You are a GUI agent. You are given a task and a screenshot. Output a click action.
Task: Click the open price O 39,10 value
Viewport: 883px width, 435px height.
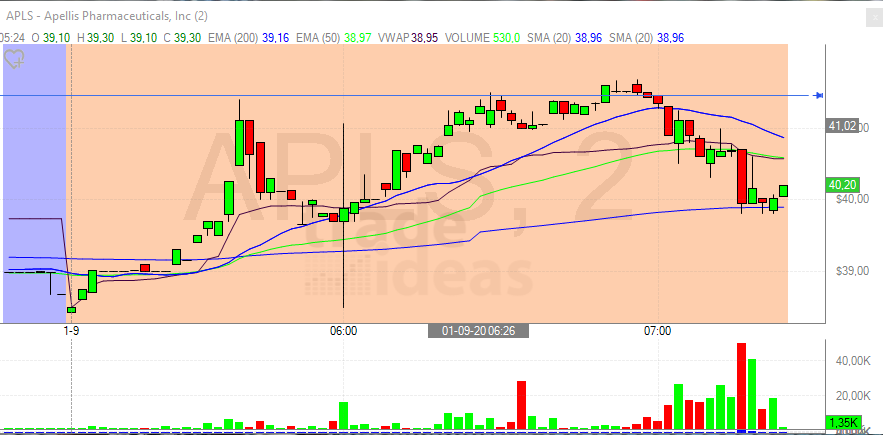click(52, 38)
